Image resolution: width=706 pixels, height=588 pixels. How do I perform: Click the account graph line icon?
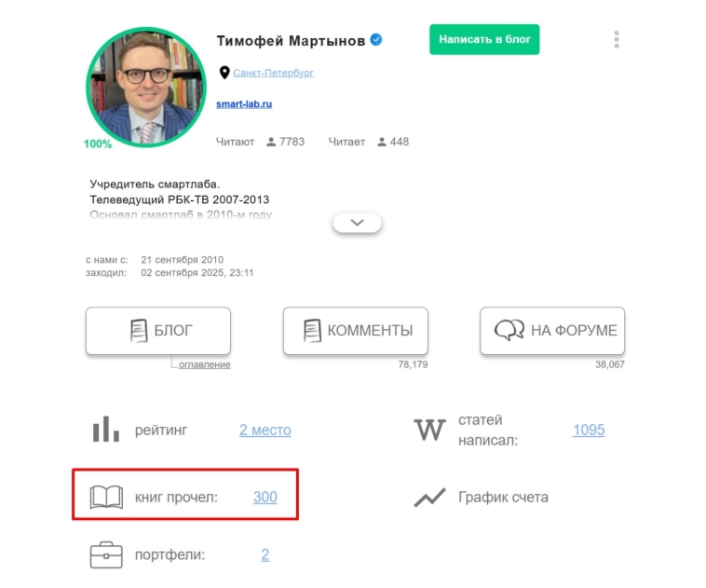pyautogui.click(x=429, y=498)
